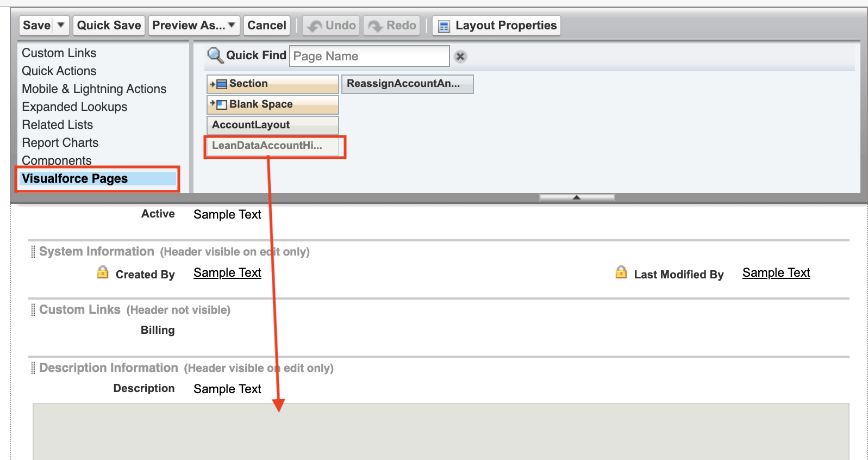Select the Blank Space palette item
The image size is (868, 460).
click(272, 104)
